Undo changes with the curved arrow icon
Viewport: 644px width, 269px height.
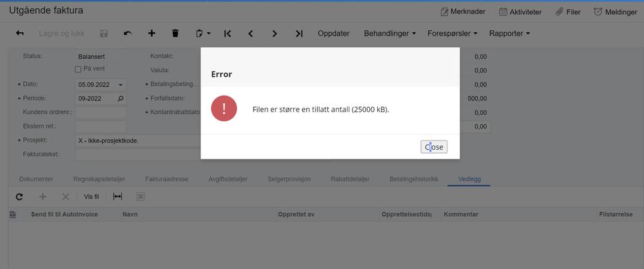pos(128,34)
